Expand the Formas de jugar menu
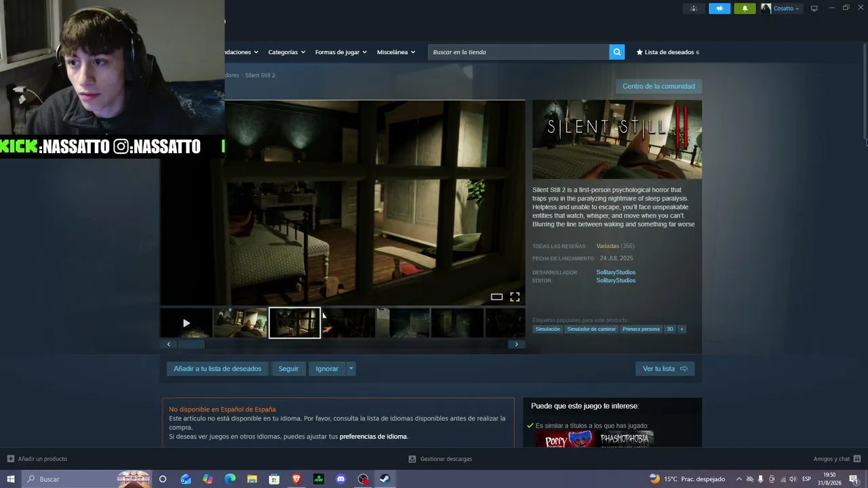The height and width of the screenshot is (488, 868). (340, 52)
